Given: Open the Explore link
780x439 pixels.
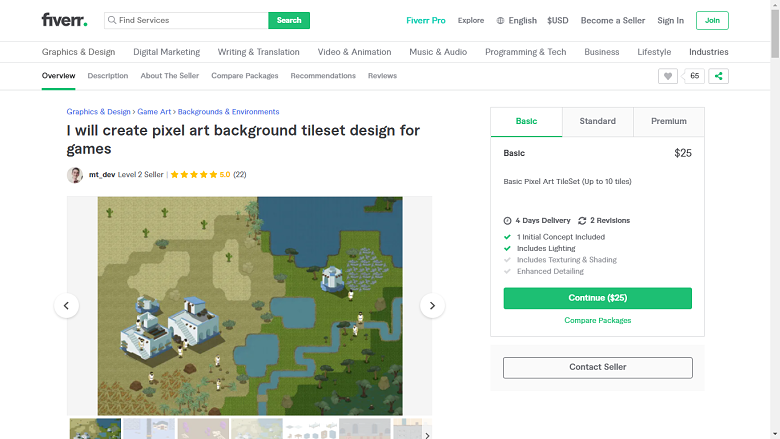Looking at the screenshot, I should click(471, 20).
